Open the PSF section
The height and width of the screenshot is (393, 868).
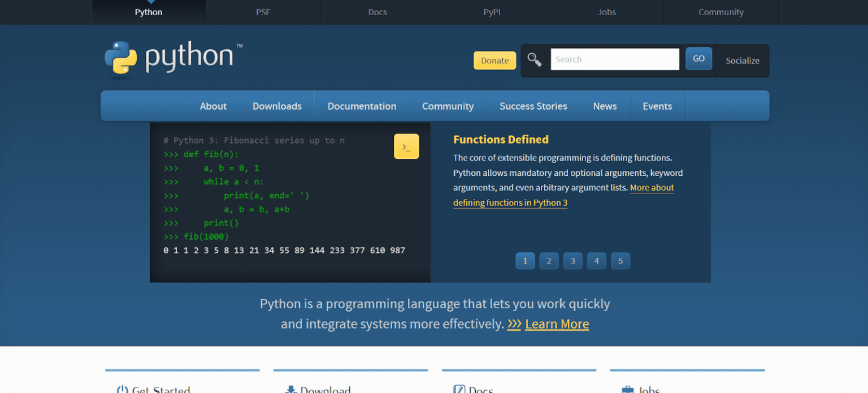pyautogui.click(x=263, y=12)
